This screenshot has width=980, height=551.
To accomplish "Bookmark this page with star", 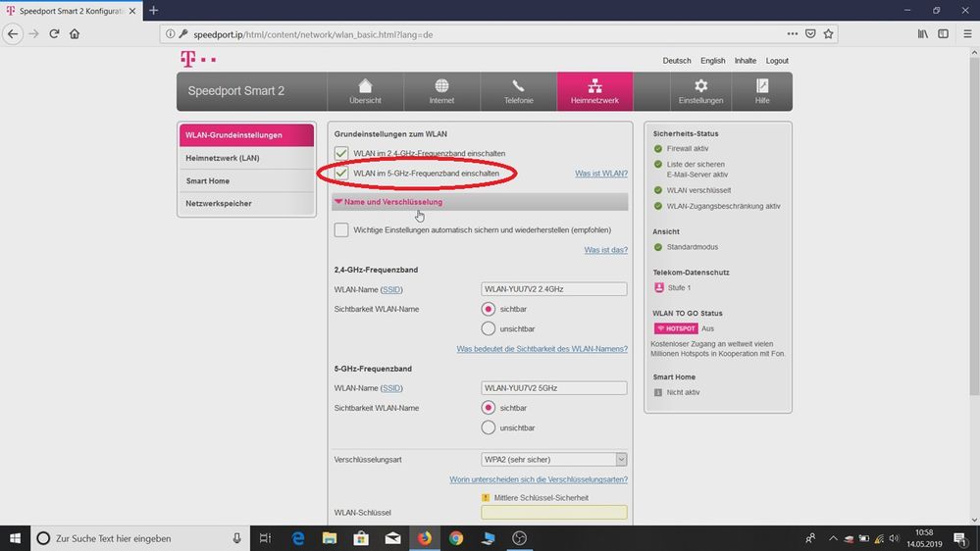I will [828, 33].
